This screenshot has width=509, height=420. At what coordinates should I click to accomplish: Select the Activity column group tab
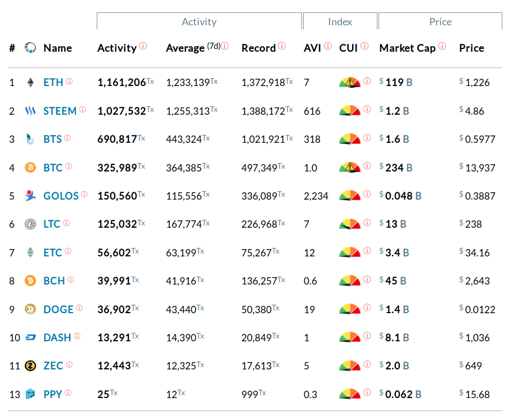tap(199, 22)
